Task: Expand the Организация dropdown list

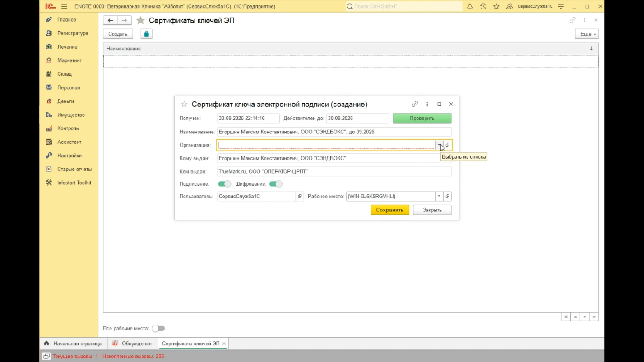Action: click(x=439, y=145)
